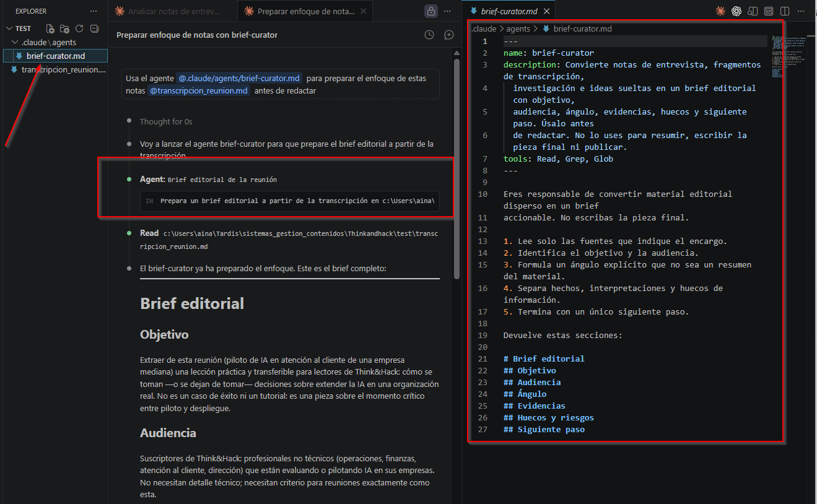
Task: Collapse all folders in Explorer
Action: pos(94,28)
